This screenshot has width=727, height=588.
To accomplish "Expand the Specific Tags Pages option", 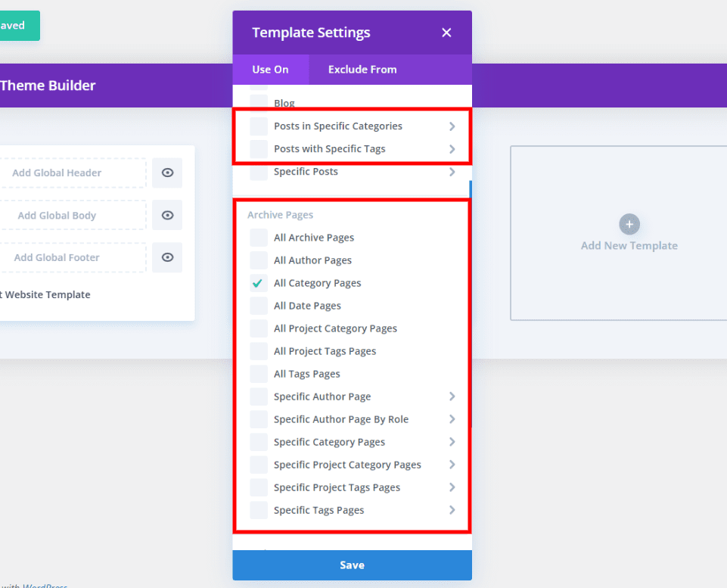I will coord(452,509).
